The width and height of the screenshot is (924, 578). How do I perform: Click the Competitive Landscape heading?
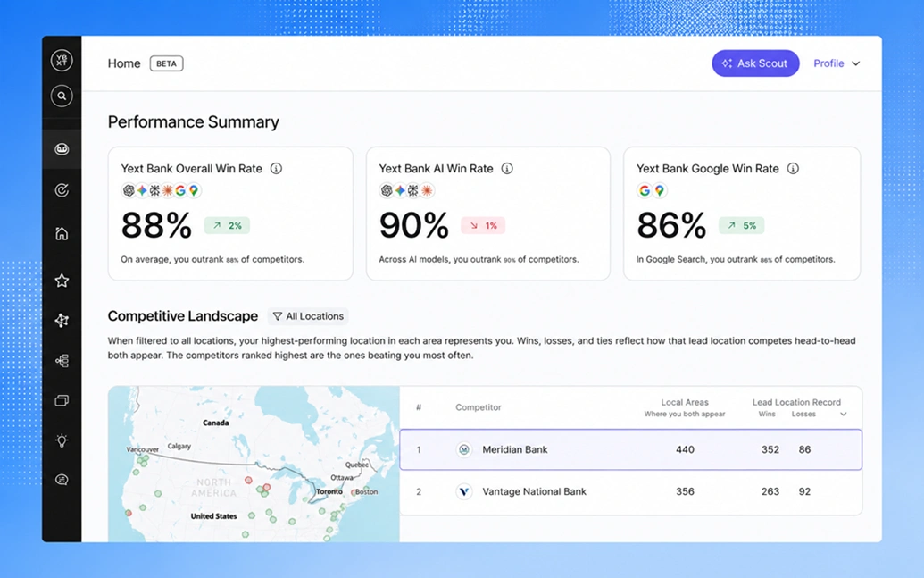[183, 316]
